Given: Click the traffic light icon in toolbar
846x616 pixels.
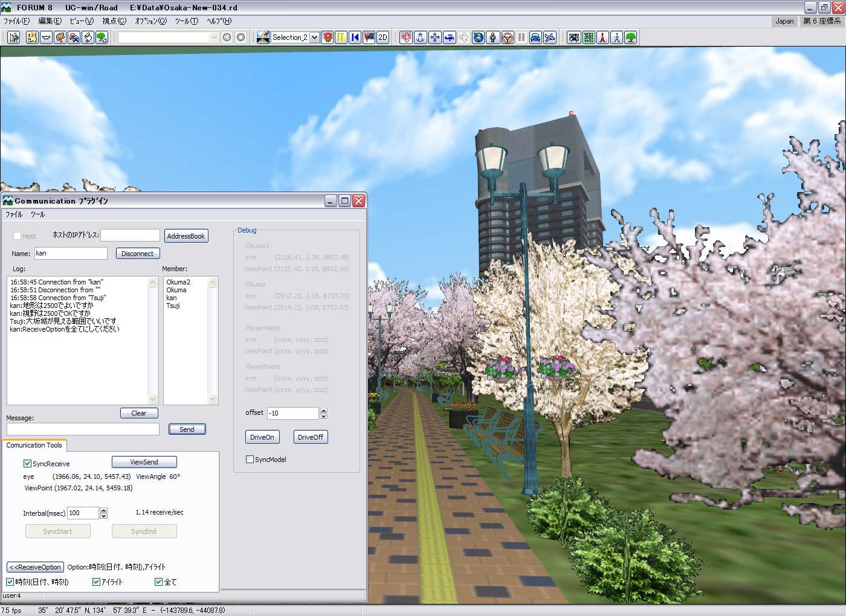Looking at the screenshot, I should pos(328,37).
